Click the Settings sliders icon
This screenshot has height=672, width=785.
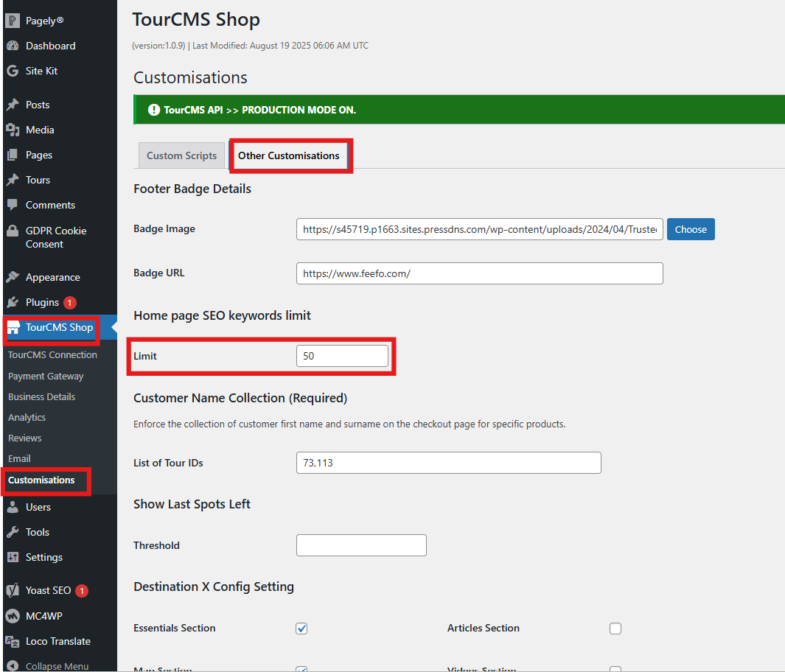coord(13,557)
